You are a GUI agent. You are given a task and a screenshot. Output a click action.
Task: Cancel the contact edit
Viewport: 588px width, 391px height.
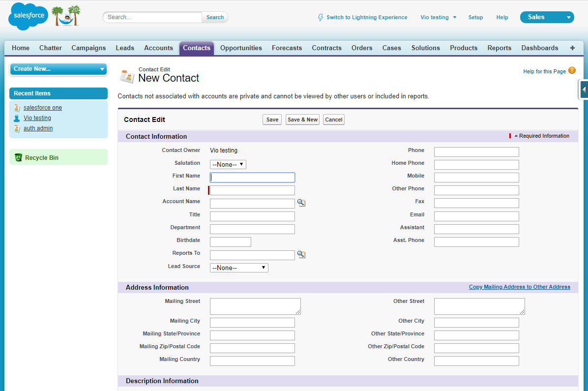334,120
